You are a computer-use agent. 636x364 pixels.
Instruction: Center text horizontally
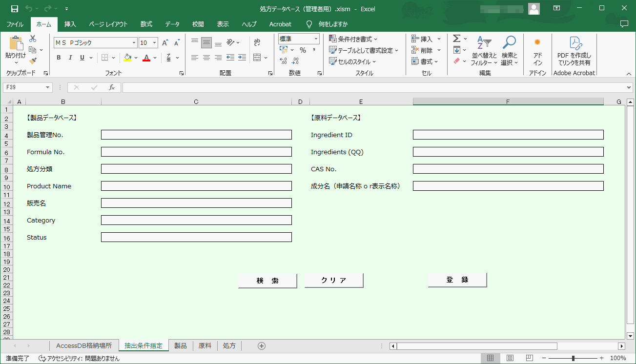pyautogui.click(x=206, y=58)
